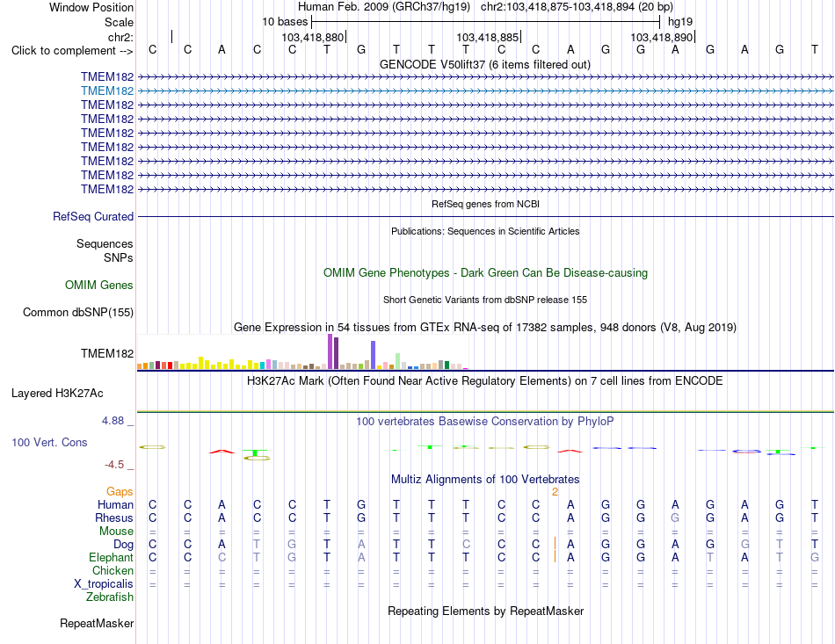The width and height of the screenshot is (835, 644).
Task: Open 'Short Genetic Variants from dbSNP release 155'
Action: coord(485,300)
